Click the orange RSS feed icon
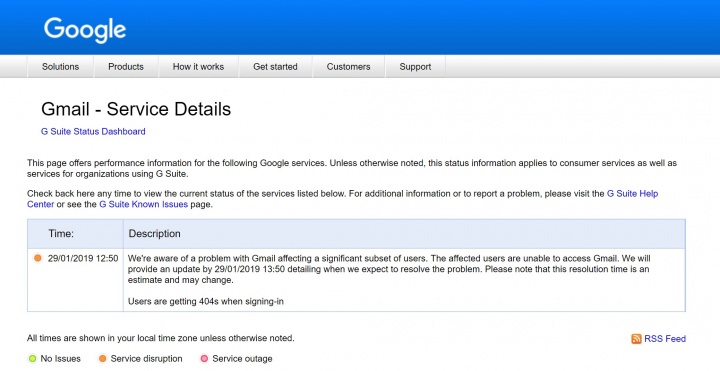Screen dimensions: 720x371 636,339
